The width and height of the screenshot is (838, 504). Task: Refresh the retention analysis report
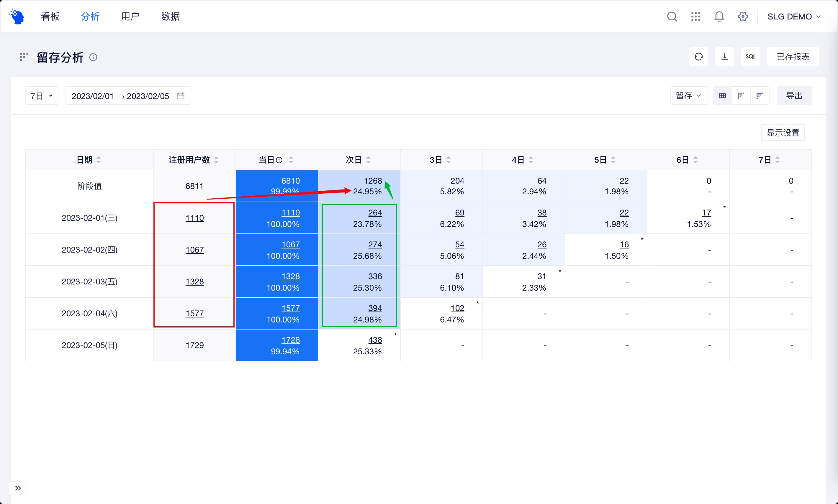(699, 56)
